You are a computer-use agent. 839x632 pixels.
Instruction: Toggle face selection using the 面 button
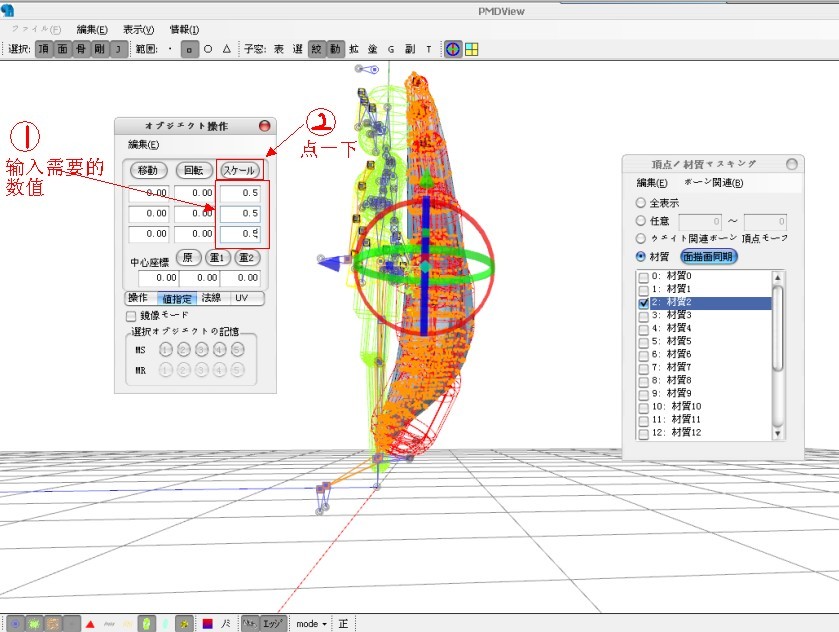pos(62,49)
